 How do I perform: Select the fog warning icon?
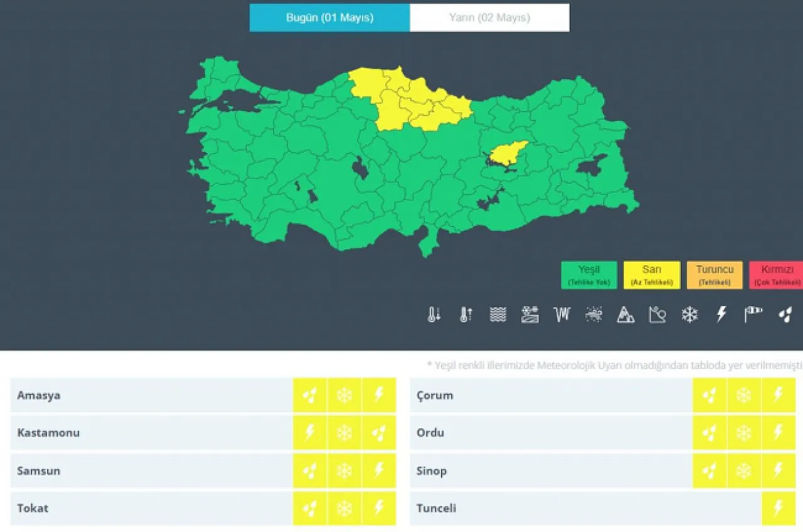[498, 314]
